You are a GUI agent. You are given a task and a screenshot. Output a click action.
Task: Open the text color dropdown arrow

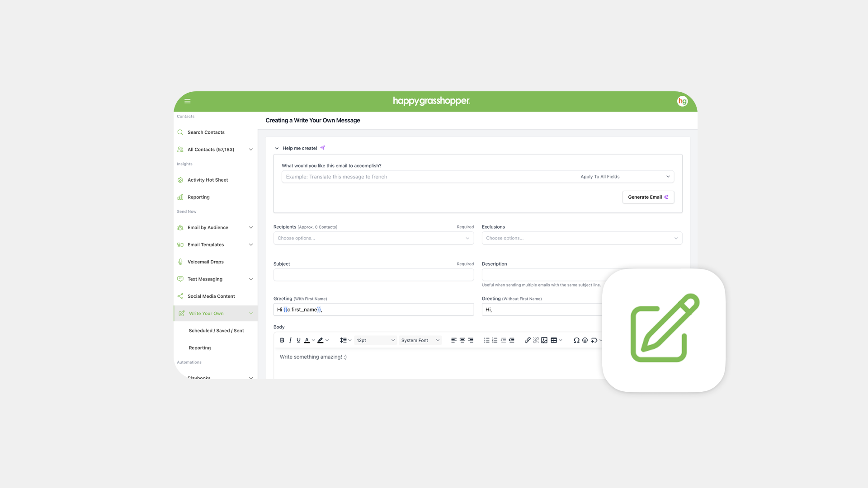(313, 340)
